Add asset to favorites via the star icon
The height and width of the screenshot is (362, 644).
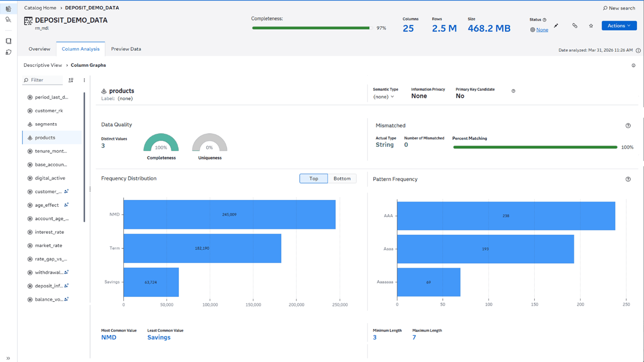[x=591, y=25]
